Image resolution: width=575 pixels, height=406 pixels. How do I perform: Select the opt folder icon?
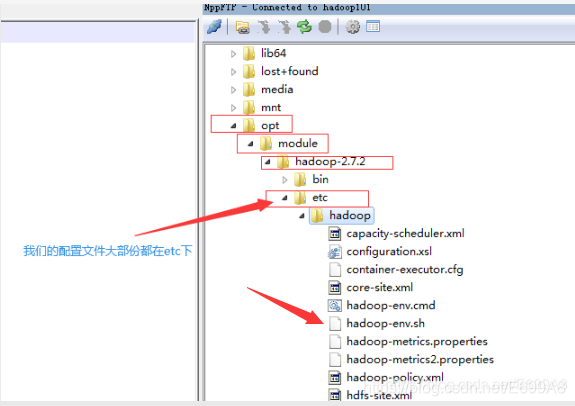pos(249,125)
